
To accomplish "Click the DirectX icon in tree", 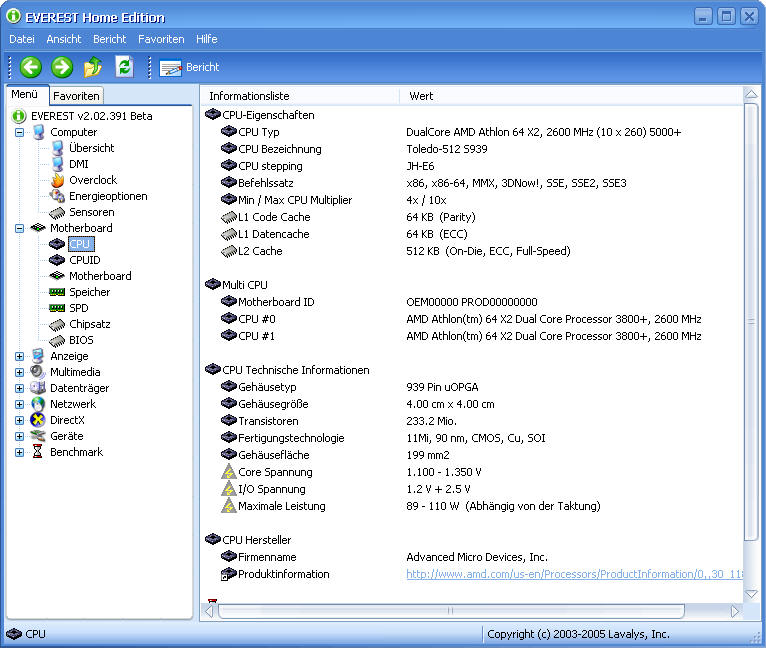I will [x=38, y=420].
